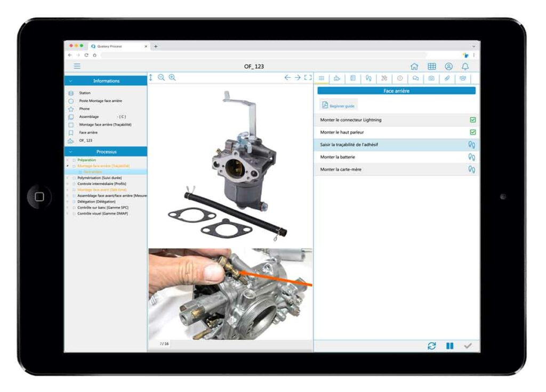Switch to the footsteps tab in the toolbar
Viewport: 546px width, 392px height.
click(368, 78)
